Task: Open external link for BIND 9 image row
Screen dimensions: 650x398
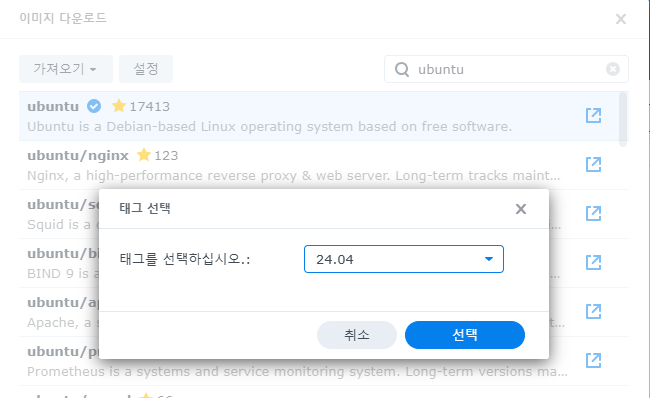Action: point(593,262)
